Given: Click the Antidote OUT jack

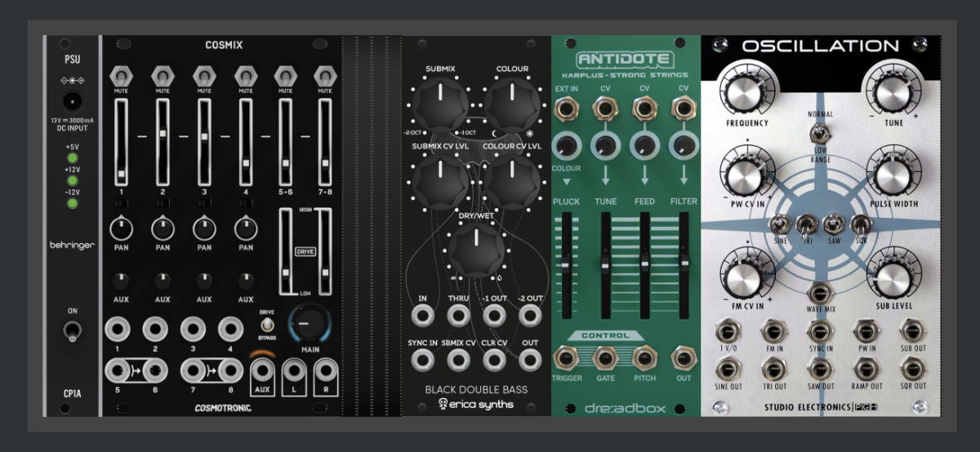Looking at the screenshot, I should point(684,357).
